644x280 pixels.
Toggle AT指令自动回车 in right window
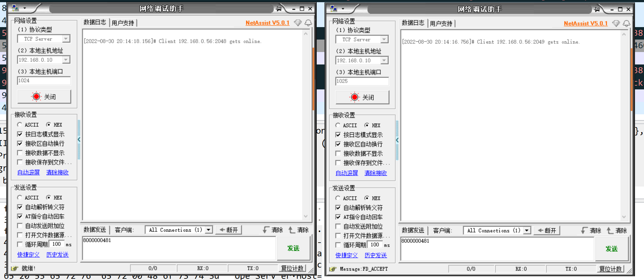pyautogui.click(x=338, y=217)
